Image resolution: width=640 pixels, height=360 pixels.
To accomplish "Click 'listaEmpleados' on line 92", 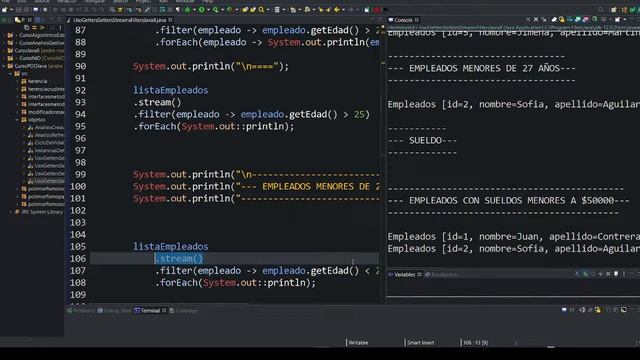I will click(171, 90).
